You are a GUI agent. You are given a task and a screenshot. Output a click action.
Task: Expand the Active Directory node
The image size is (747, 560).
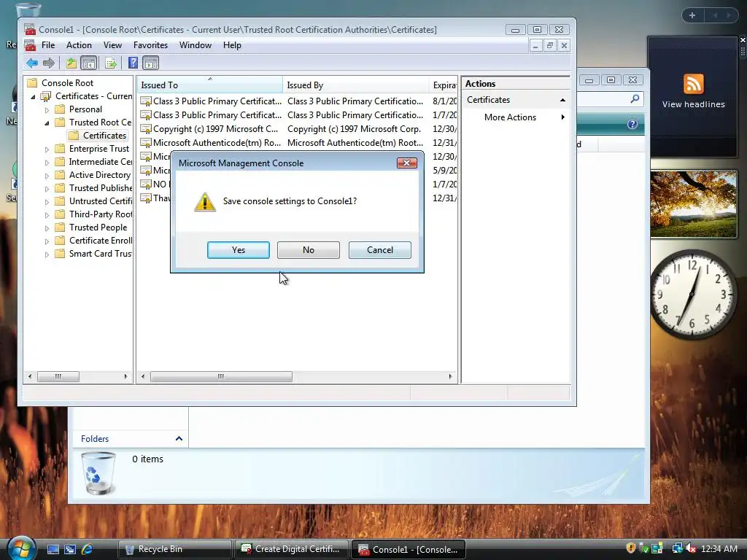click(47, 176)
